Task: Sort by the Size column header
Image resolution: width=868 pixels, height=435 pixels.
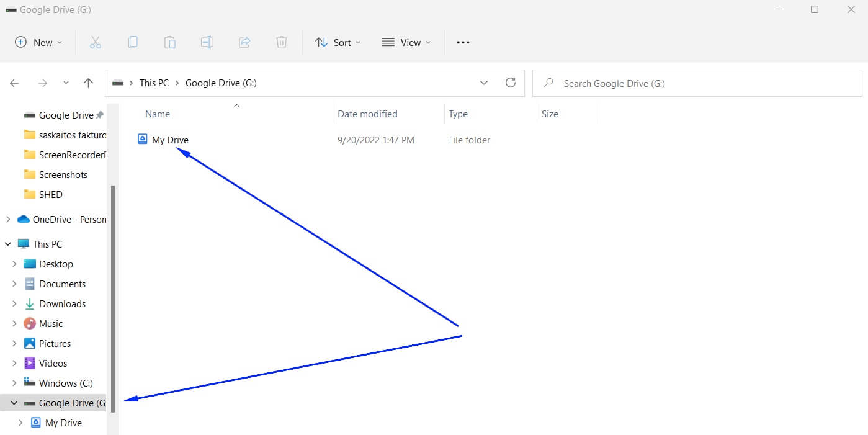Action: pos(550,114)
